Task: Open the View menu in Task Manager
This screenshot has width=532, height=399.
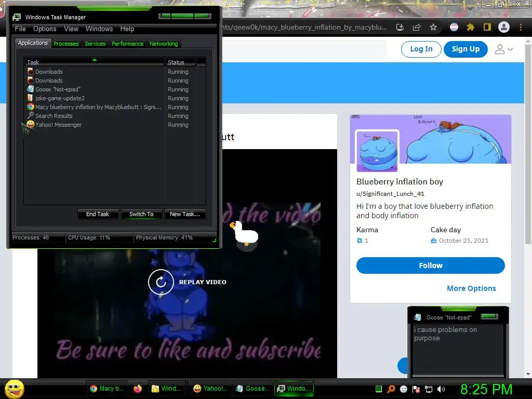Action: [x=71, y=29]
